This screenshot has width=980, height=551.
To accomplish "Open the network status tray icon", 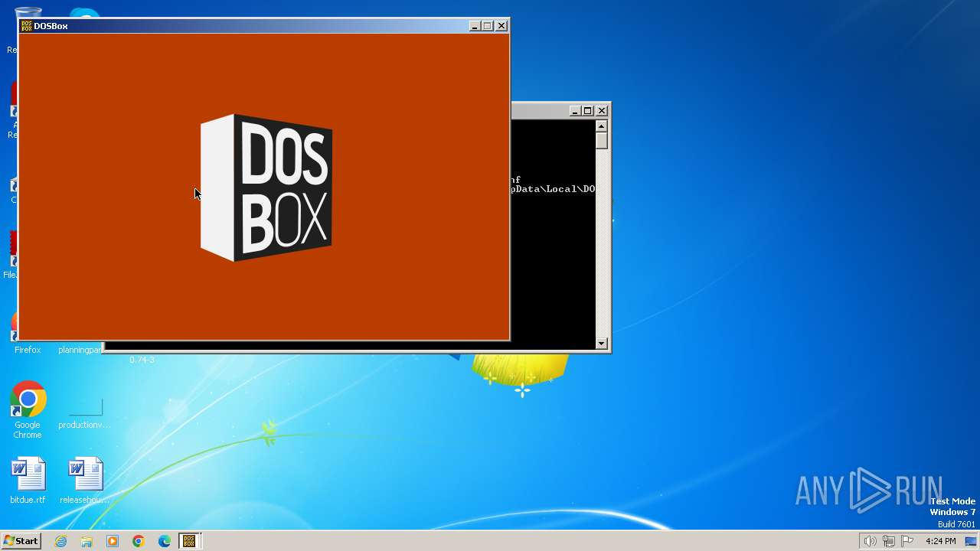I will coord(889,541).
